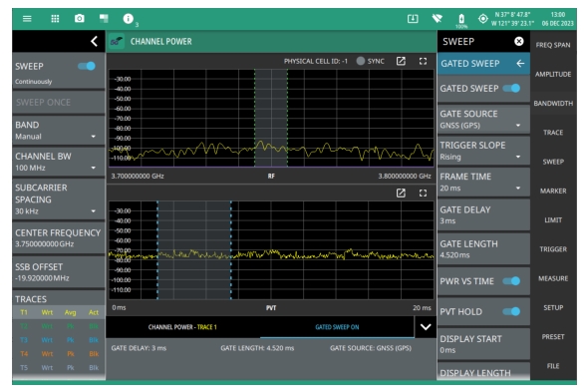The image size is (588, 390).
Task: Open the apps grid icon
Action: pos(55,18)
